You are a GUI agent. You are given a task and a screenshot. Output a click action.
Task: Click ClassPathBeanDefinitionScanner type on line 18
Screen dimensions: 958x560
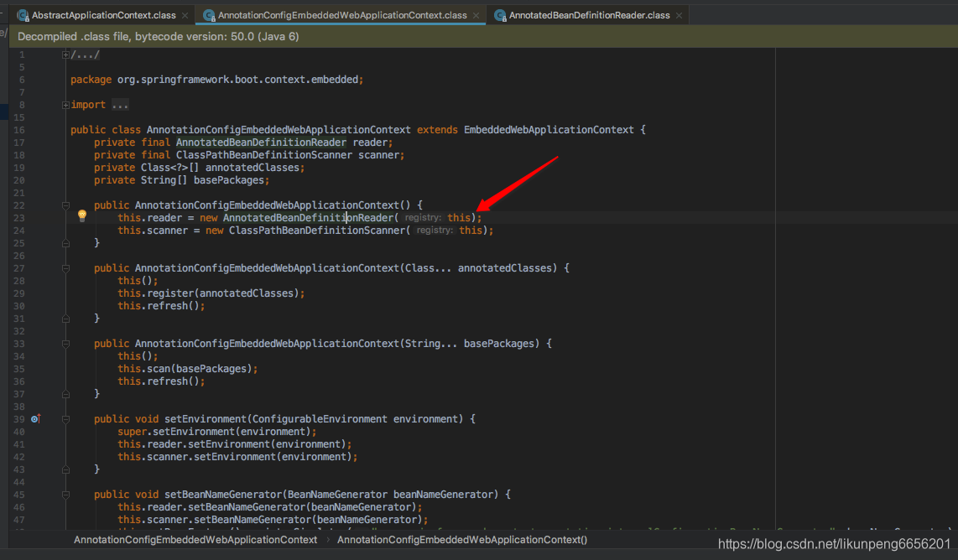[264, 155]
